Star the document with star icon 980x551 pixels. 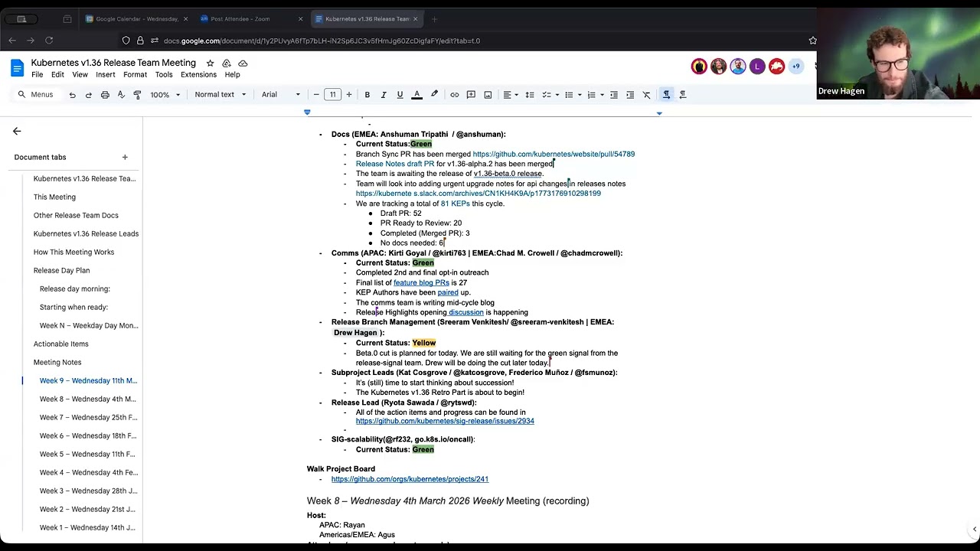[211, 63]
